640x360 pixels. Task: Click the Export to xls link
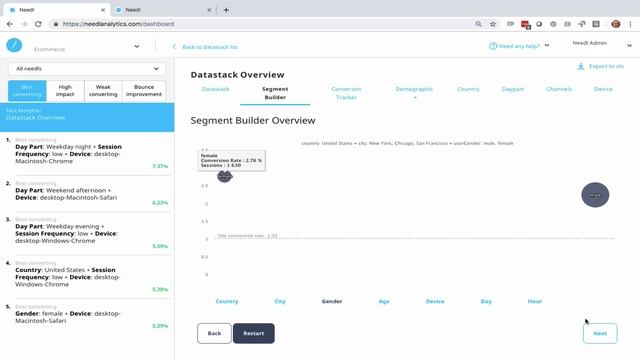pyautogui.click(x=606, y=66)
